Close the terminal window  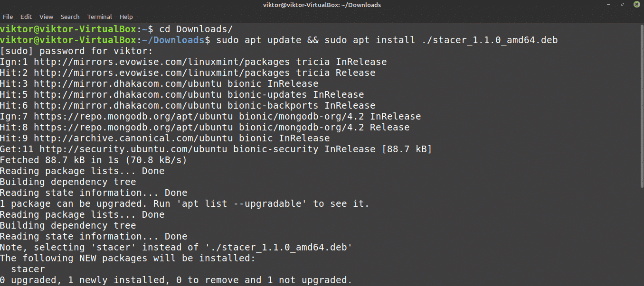[x=636, y=5]
